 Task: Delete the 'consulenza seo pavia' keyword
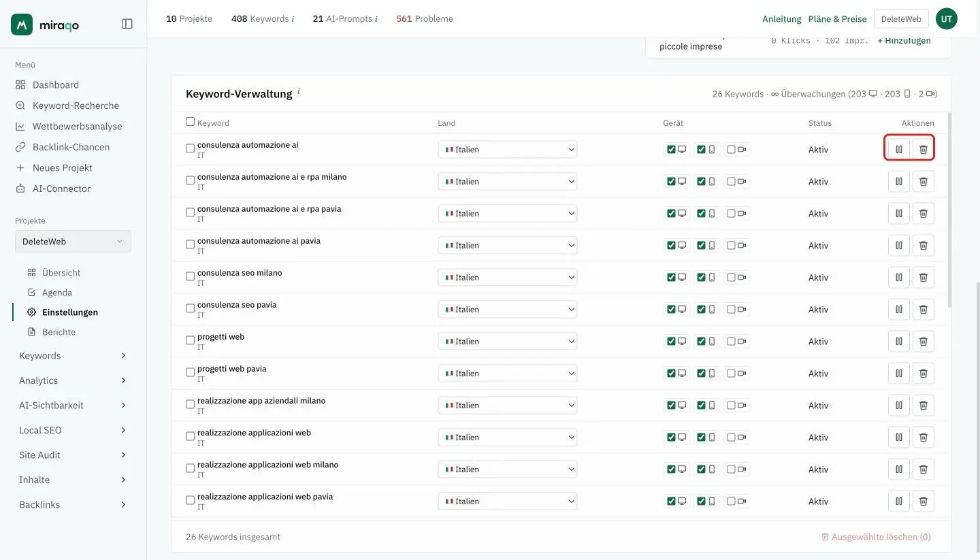coord(923,309)
